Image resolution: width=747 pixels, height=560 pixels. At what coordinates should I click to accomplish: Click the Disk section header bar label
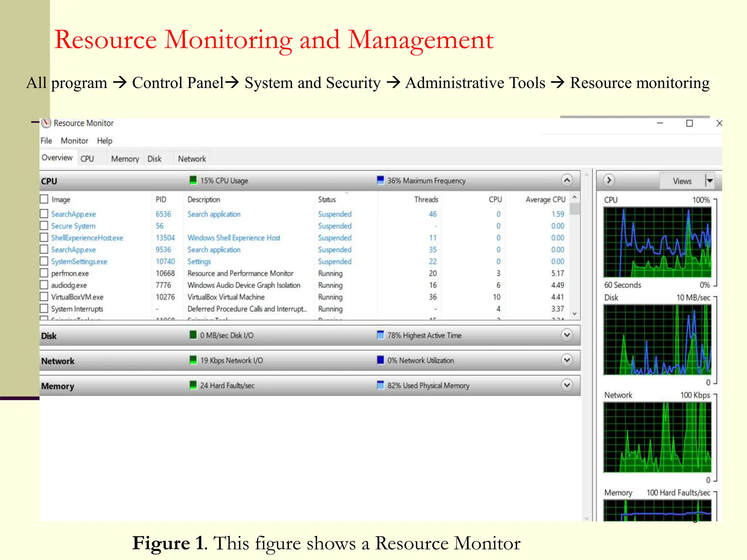pyautogui.click(x=49, y=336)
